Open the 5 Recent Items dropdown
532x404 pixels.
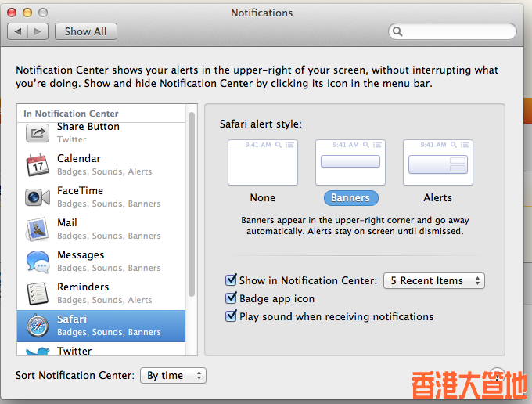pyautogui.click(x=434, y=281)
